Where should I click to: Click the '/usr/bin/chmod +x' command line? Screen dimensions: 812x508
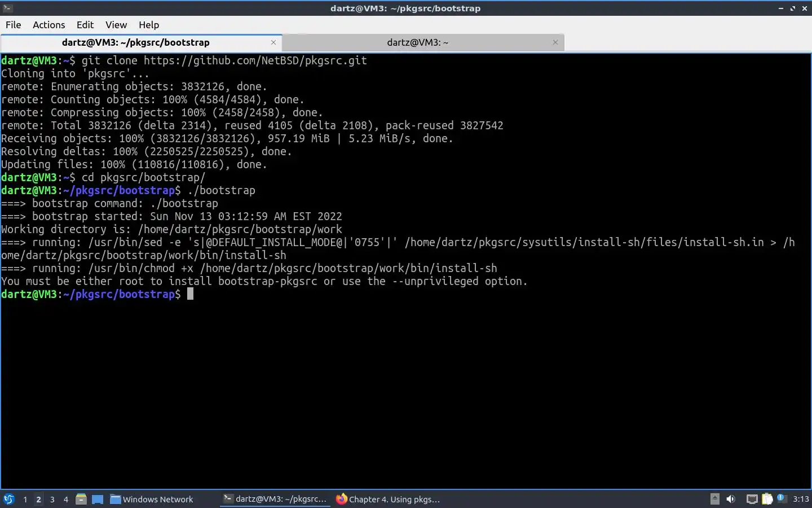[249, 268]
